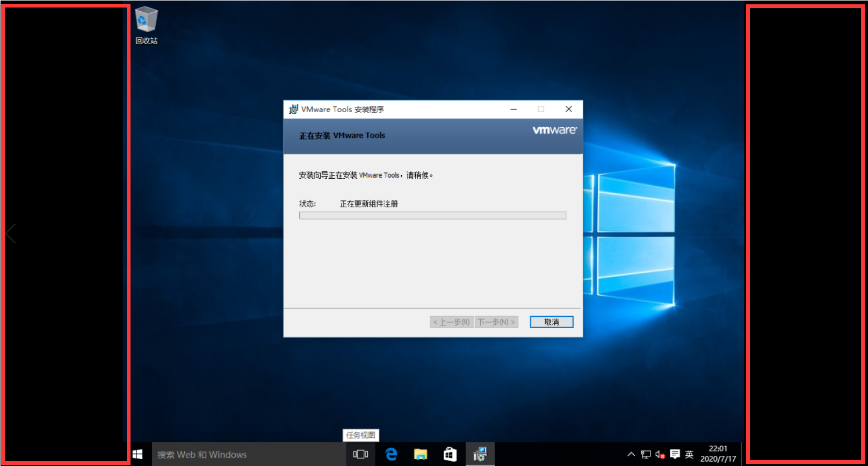Click the previous arrow on the black side panel

[11, 234]
